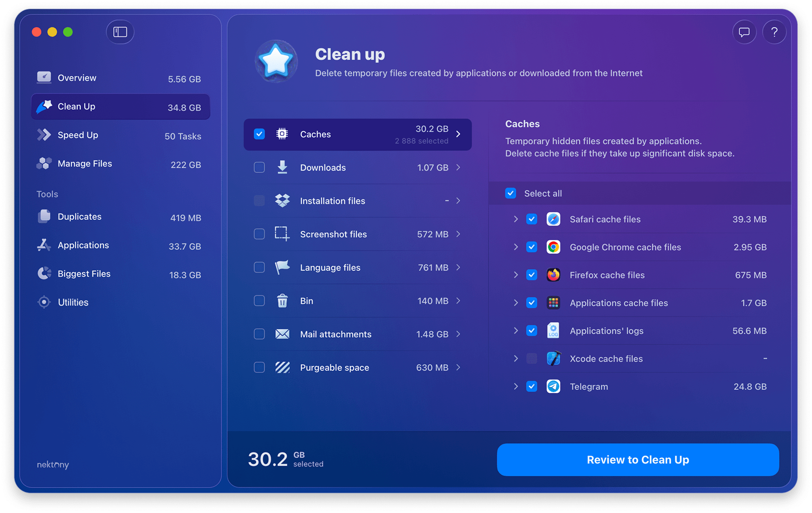Select the Utilities tool icon
Viewport: 812px width, 513px height.
point(44,302)
